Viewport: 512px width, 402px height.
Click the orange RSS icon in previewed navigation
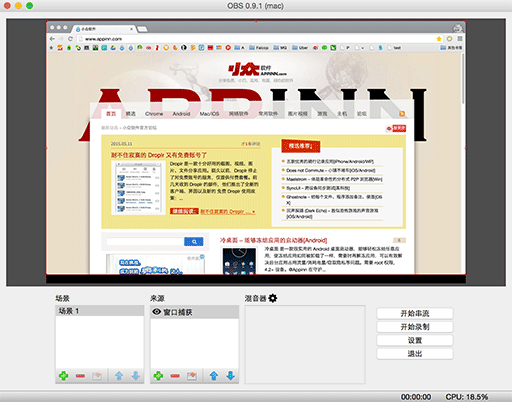(402, 114)
